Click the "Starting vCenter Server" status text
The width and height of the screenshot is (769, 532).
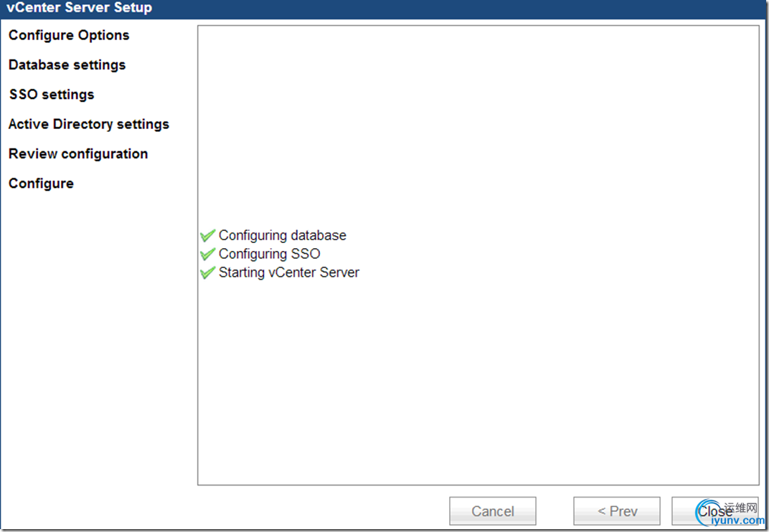coord(289,272)
